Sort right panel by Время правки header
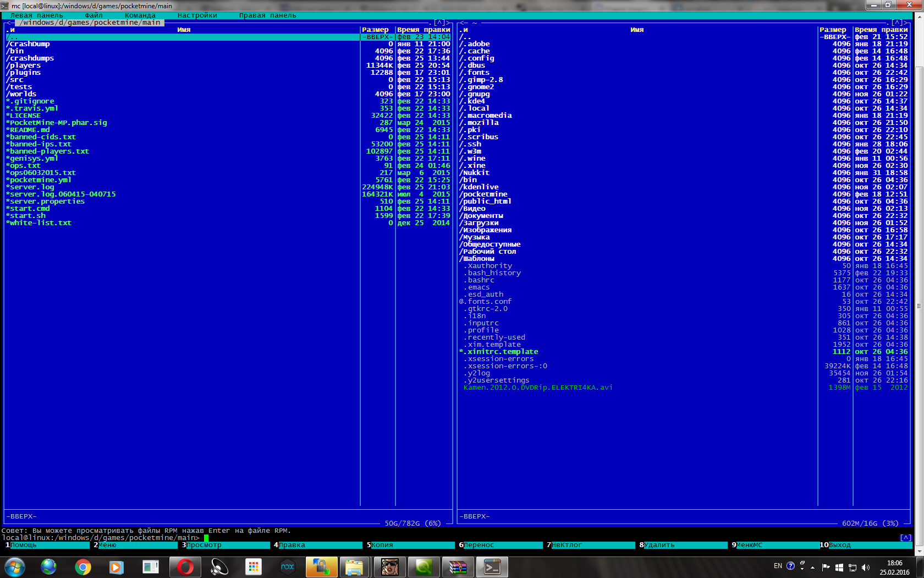This screenshot has height=578, width=924. tap(881, 30)
